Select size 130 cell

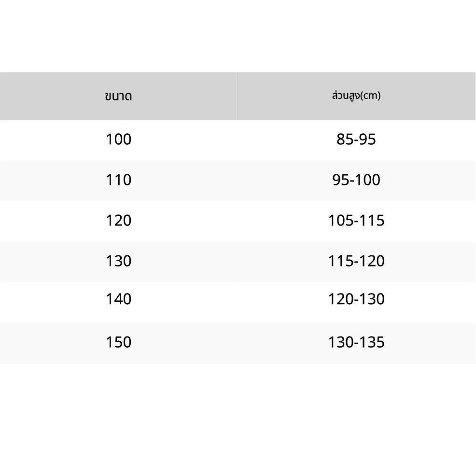(x=118, y=261)
